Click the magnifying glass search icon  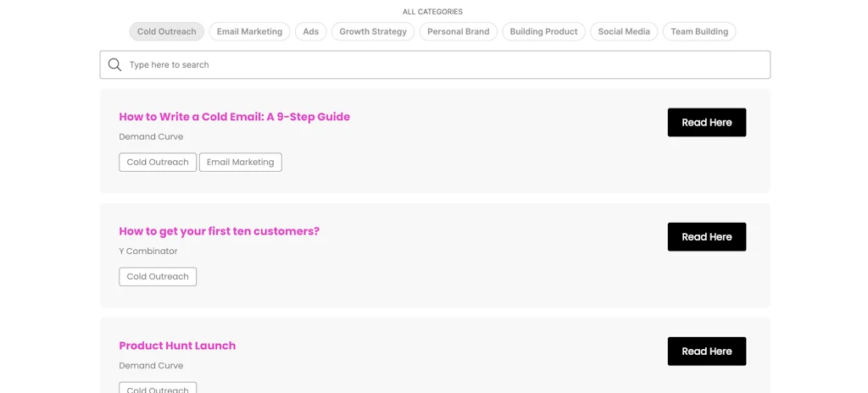click(114, 65)
